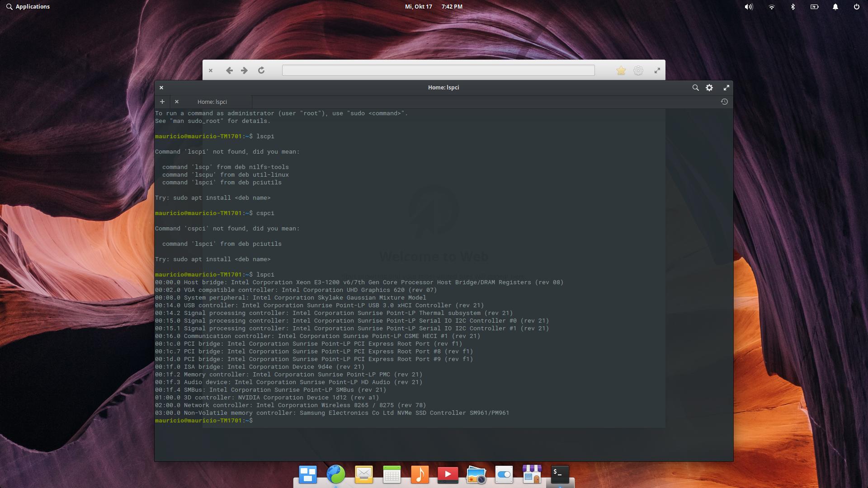
Task: Add a new terminal tab
Action: (x=162, y=102)
